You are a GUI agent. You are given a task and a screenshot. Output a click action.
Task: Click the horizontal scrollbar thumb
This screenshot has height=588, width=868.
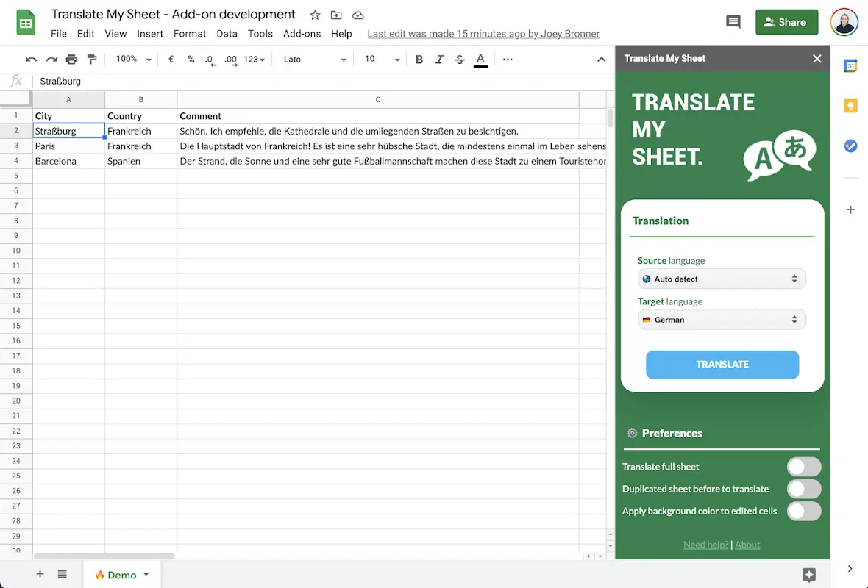(x=104, y=556)
